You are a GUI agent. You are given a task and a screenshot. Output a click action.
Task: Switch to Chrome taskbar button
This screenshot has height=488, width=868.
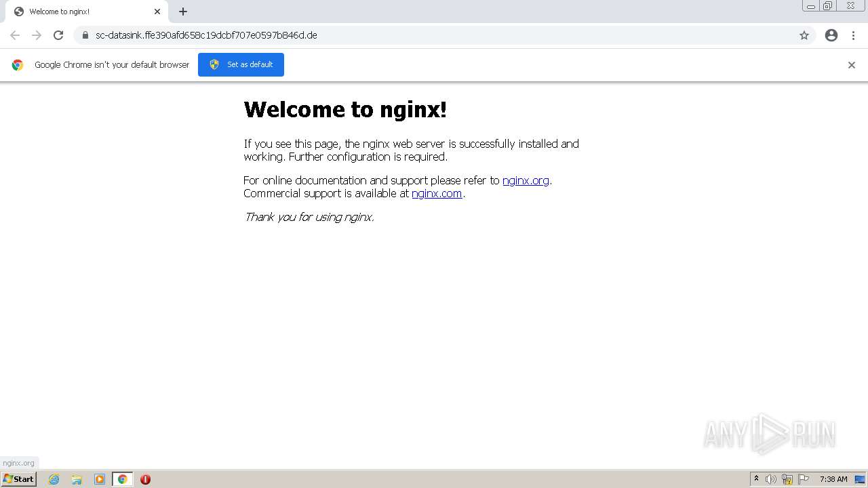click(123, 479)
